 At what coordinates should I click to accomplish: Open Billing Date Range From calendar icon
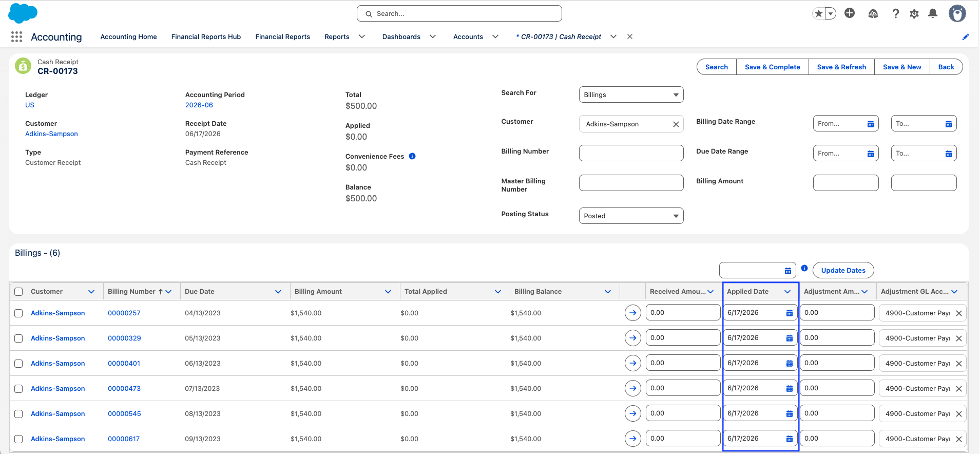[871, 124]
